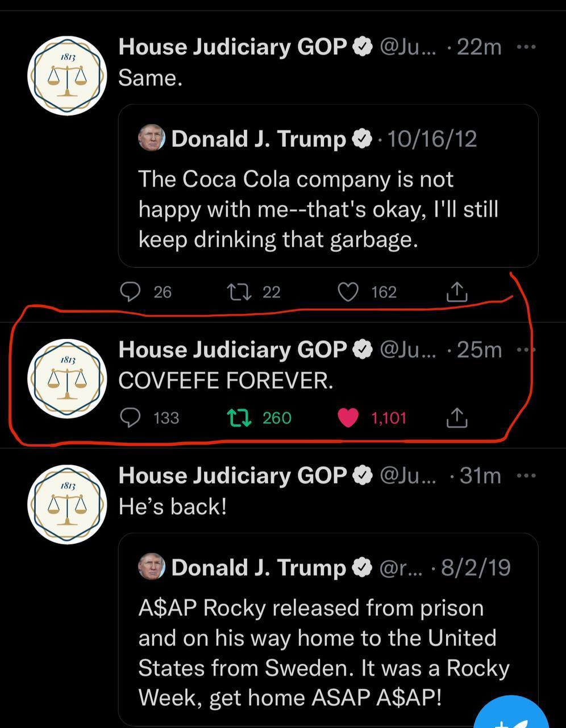This screenshot has width=566, height=728.
Task: Open Donald J. Trump avatar in Coca Cola quote
Action: point(151,138)
